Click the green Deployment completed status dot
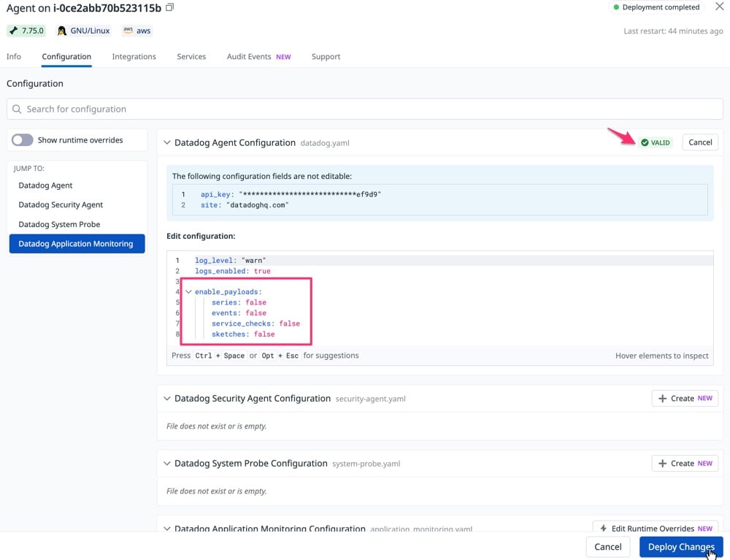The width and height of the screenshot is (730, 560). pos(617,7)
